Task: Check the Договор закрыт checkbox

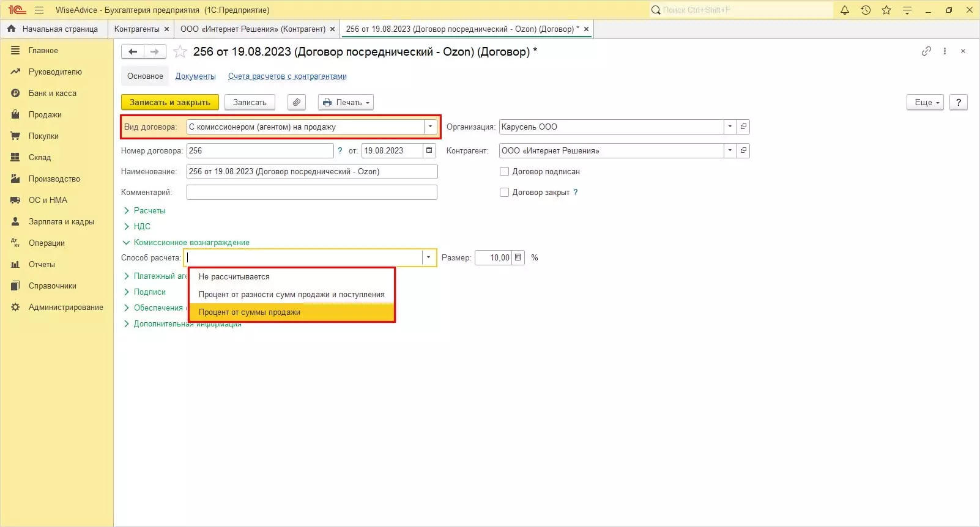Action: [504, 193]
